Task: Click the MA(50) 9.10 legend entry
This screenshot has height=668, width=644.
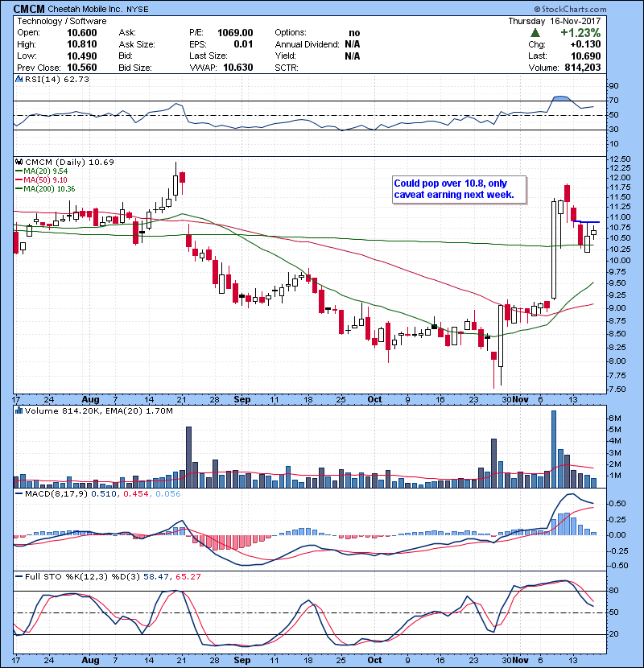Action: coord(41,180)
